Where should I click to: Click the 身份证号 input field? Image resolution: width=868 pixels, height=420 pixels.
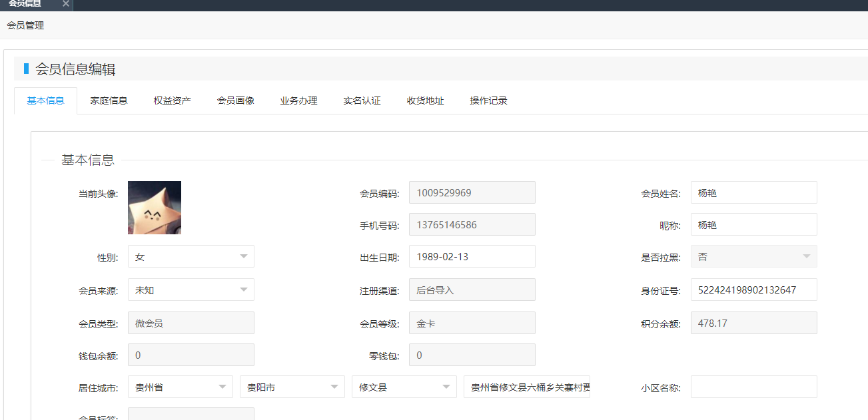click(753, 290)
